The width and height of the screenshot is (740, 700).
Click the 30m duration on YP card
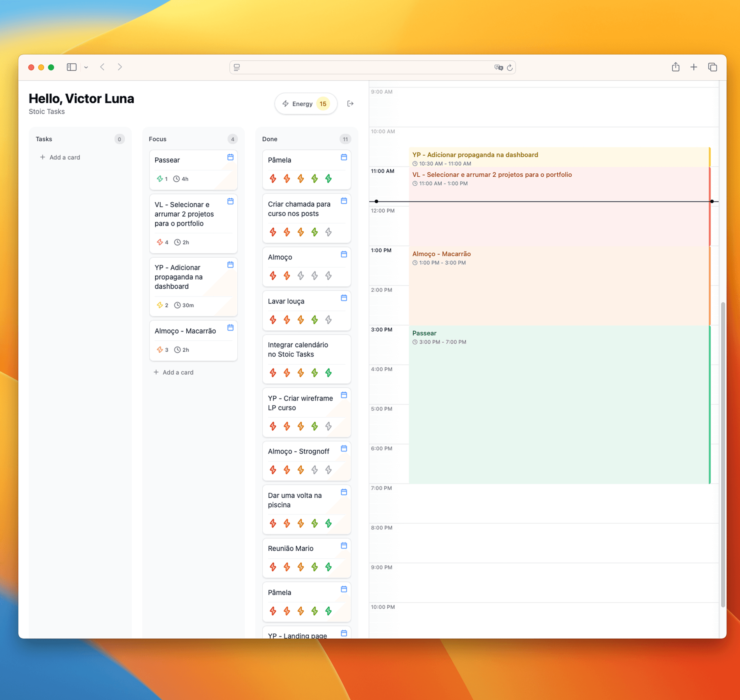coord(184,305)
